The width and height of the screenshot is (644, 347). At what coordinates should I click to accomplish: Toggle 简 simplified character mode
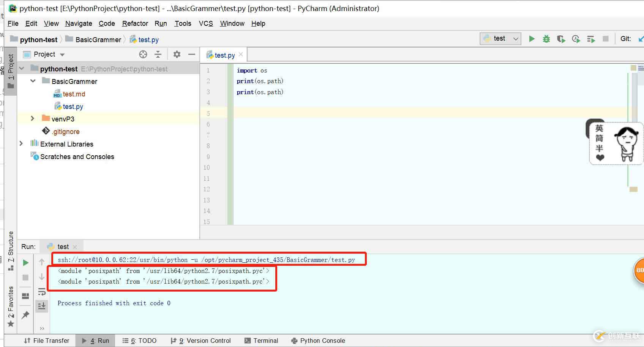(x=600, y=138)
